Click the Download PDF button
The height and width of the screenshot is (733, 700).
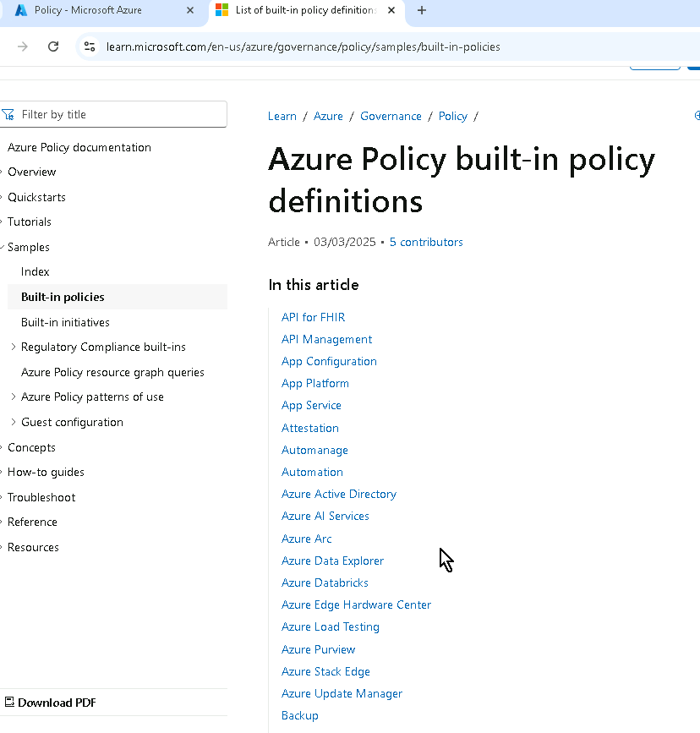tap(51, 703)
